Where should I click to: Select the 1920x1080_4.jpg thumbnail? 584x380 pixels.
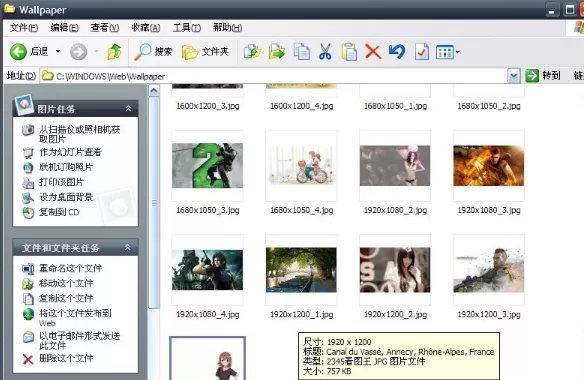(207, 270)
